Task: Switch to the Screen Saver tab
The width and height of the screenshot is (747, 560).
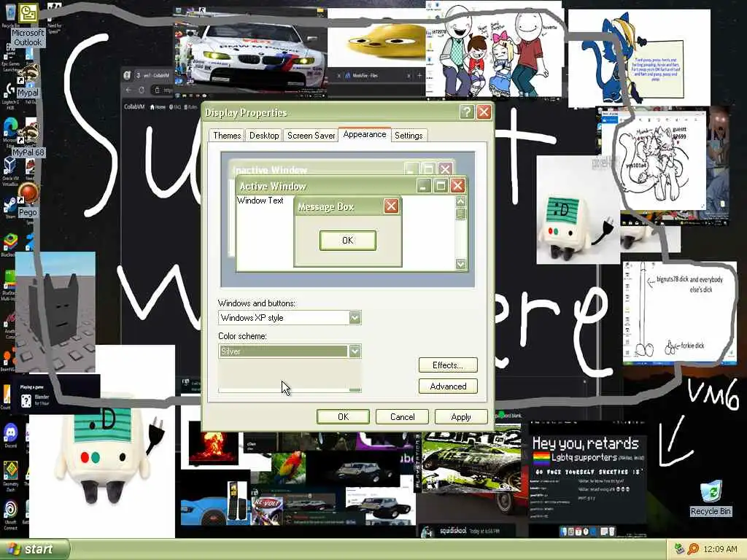Action: (x=311, y=135)
